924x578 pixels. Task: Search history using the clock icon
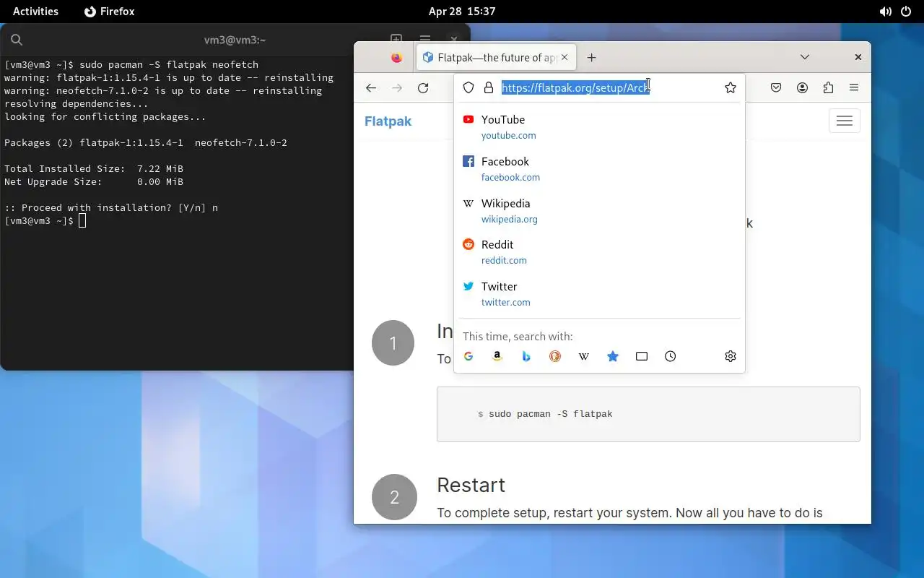tap(671, 356)
